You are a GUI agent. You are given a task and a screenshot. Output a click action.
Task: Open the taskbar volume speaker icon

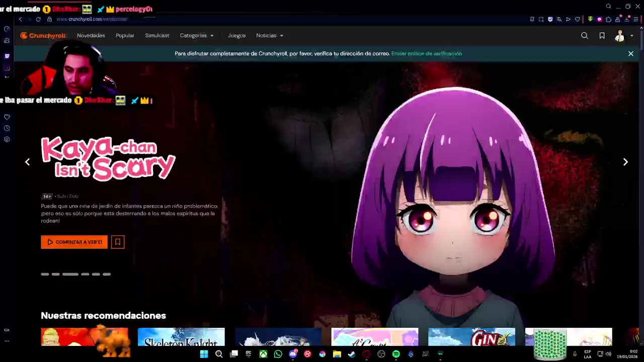(608, 354)
